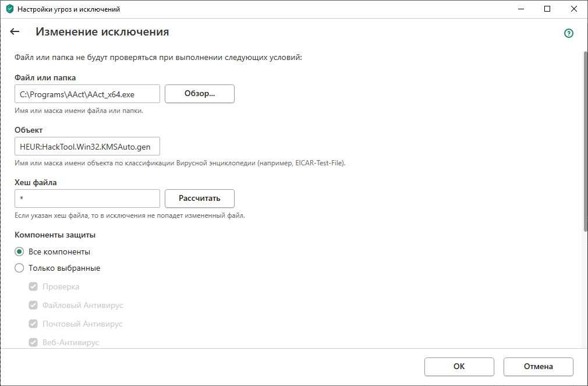Viewport: 588px width, 386px height.
Task: Click the vertical scrollbar on the right
Action: pos(585,140)
